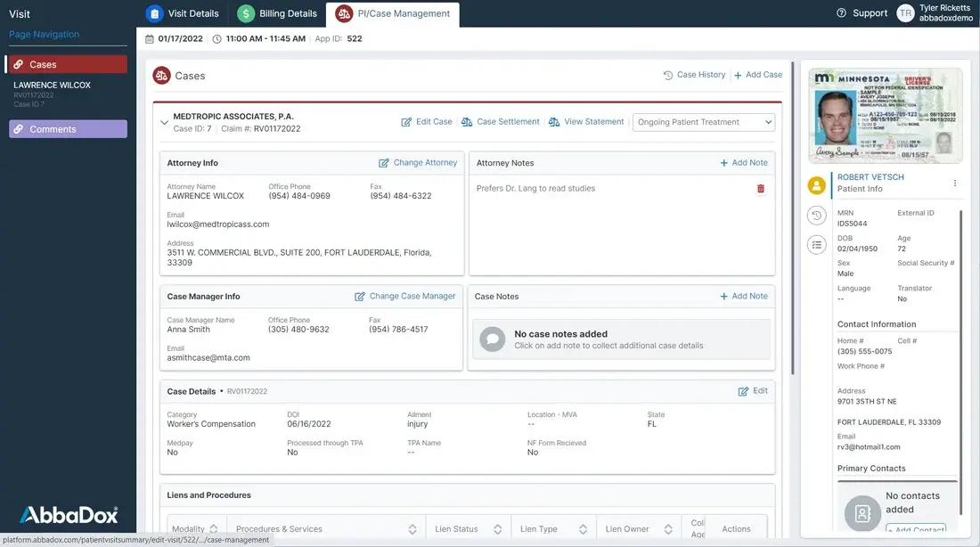Click the AbbaDox logo
This screenshot has height=547, width=980.
69,515
